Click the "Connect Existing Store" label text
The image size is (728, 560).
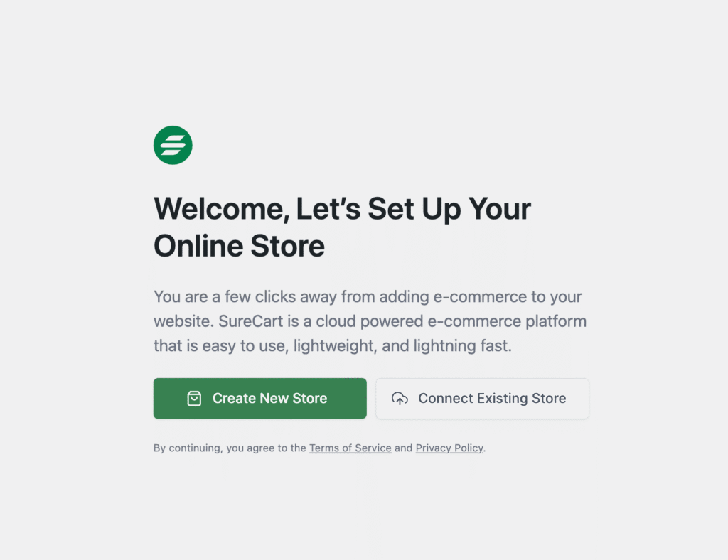click(x=492, y=399)
